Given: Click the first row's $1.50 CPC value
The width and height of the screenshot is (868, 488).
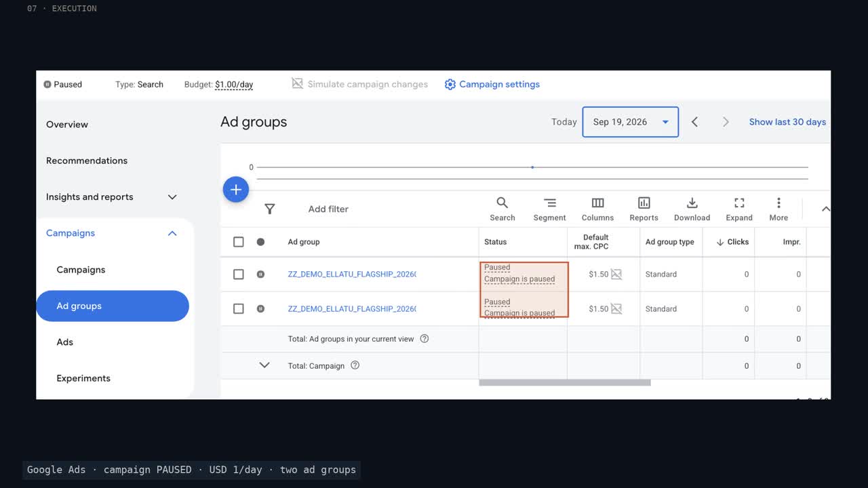Looking at the screenshot, I should pos(598,274).
